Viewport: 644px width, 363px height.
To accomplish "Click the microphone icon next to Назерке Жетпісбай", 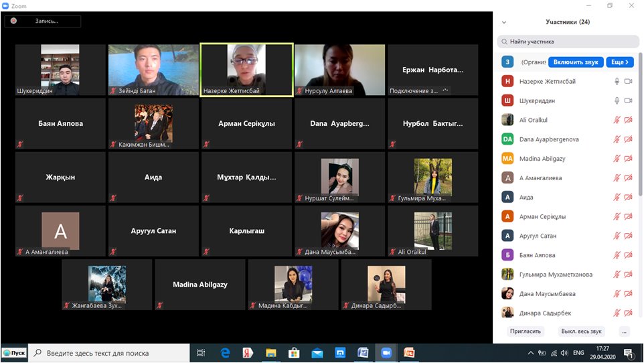I will tap(617, 82).
